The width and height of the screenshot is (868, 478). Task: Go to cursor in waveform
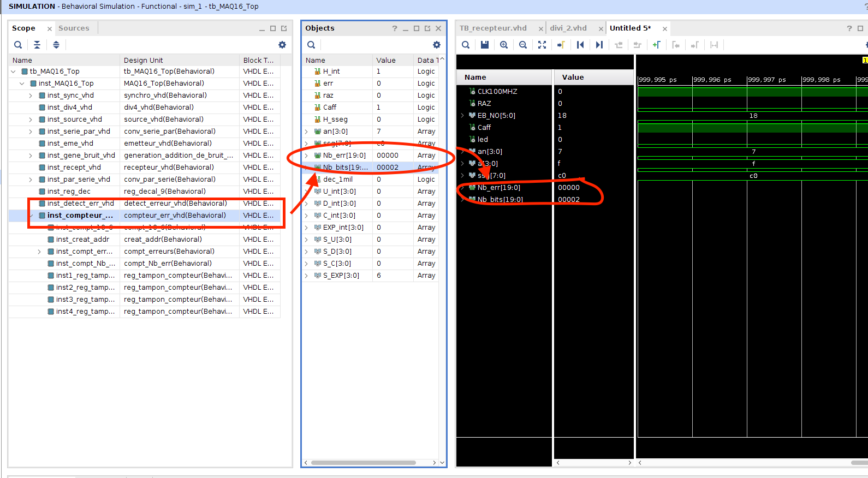coord(561,45)
